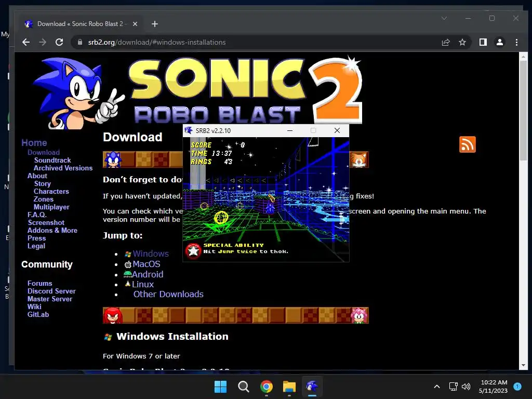Viewport: 532px width, 399px height.
Task: Open the Screenshot sidebar link
Action: pos(46,222)
